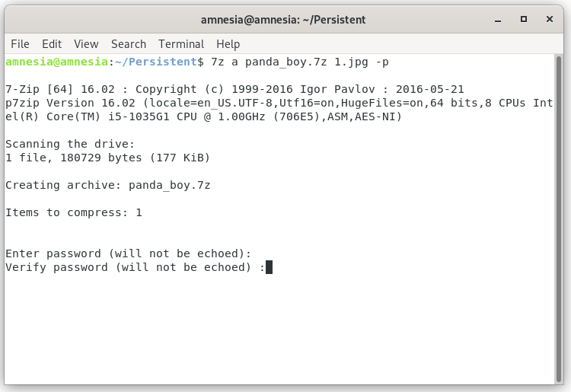Click the Enter password prompt line
This screenshot has width=571, height=392.
pyautogui.click(x=128, y=253)
